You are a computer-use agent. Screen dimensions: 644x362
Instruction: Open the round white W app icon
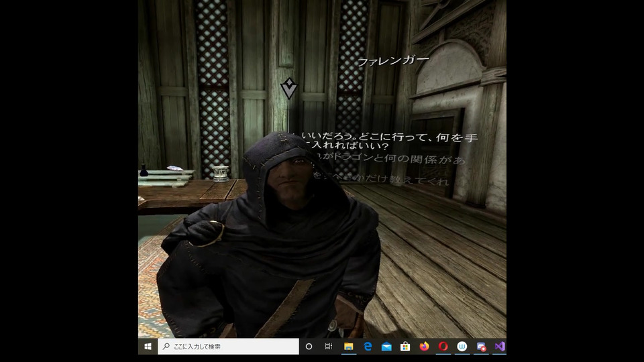pyautogui.click(x=462, y=347)
